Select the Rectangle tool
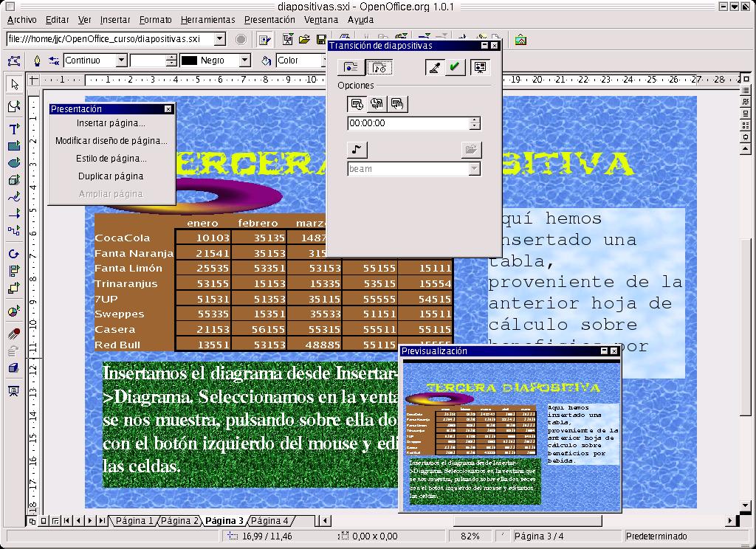 point(14,145)
